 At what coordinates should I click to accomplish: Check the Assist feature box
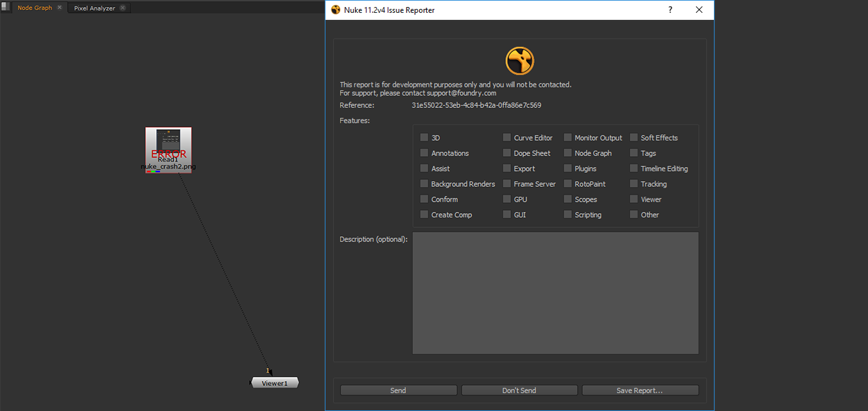pos(424,168)
